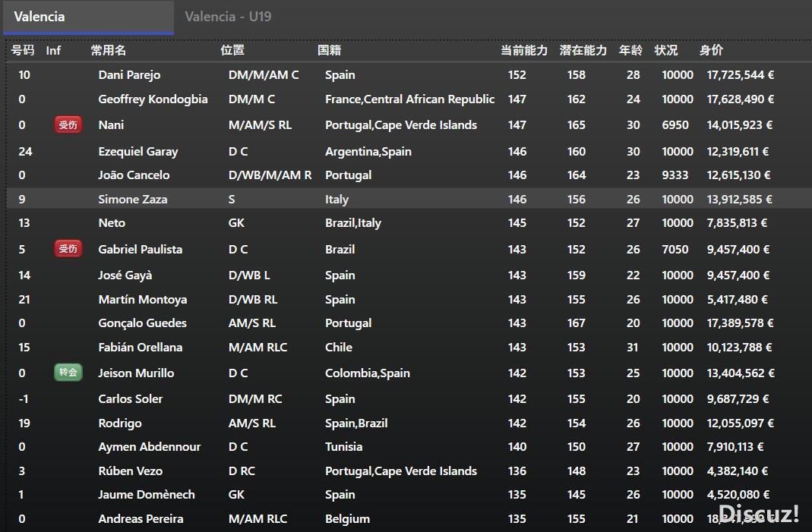Sort by the 年龄 column header
Image resolution: width=812 pixels, height=532 pixels.
630,50
